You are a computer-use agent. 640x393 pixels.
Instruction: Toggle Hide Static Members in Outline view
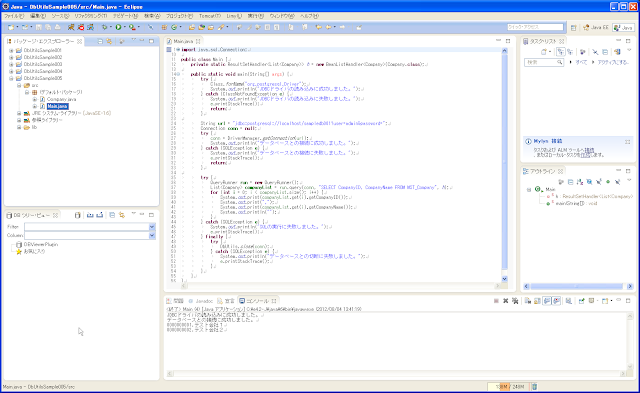[599, 182]
